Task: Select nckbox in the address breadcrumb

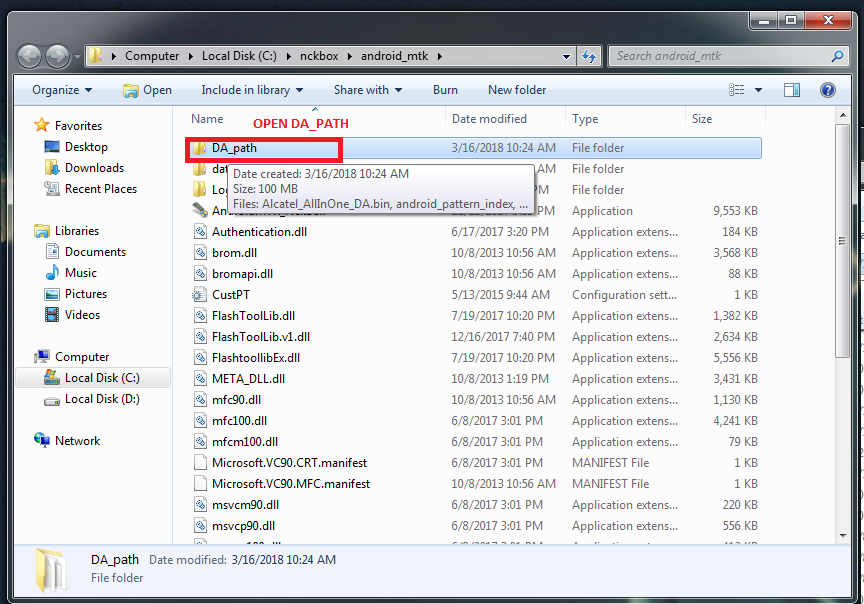Action: coord(319,56)
